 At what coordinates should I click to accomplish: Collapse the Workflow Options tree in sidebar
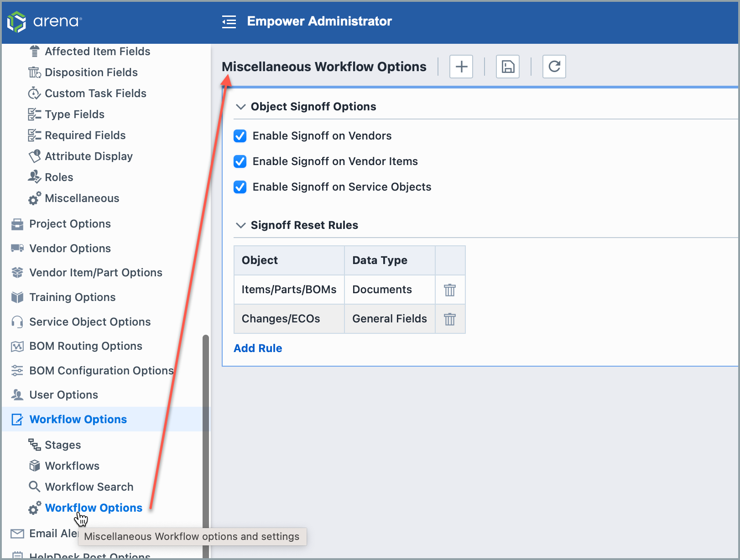pos(78,419)
